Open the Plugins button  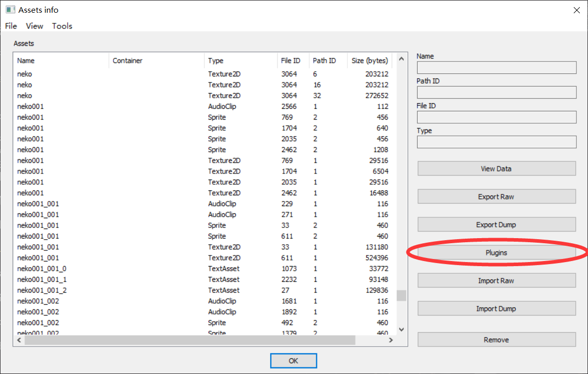coord(496,252)
